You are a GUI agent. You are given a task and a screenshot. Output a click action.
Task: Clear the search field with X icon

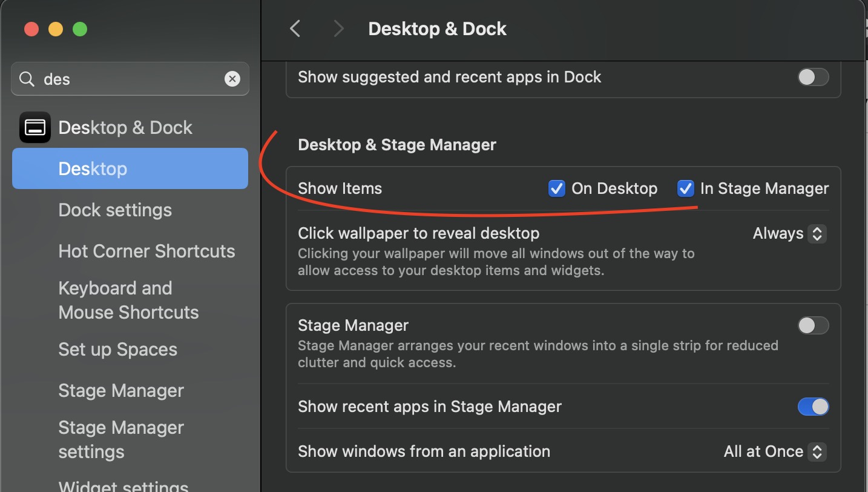click(x=232, y=79)
